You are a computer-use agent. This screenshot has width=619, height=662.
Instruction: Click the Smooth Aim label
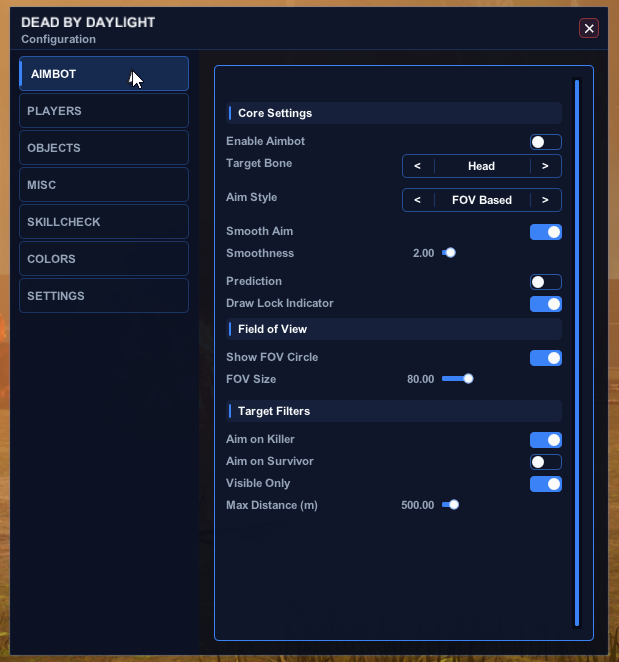(259, 231)
